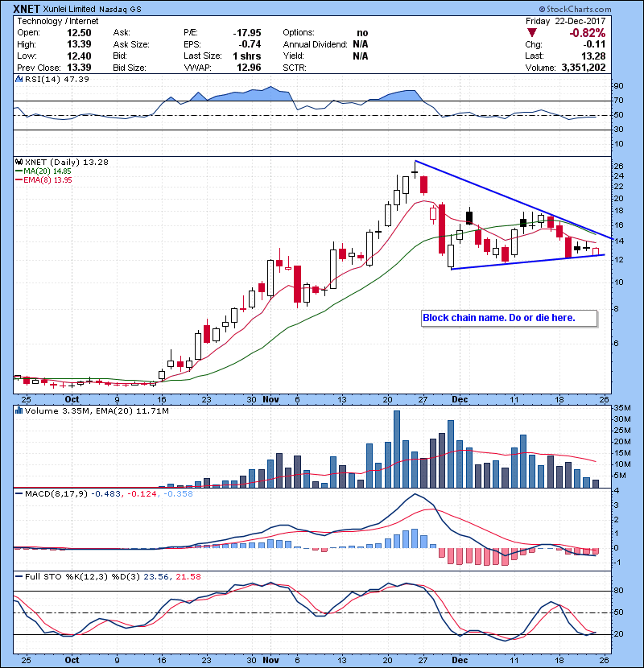Select the Low value 12.40
The width and height of the screenshot is (644, 668).
point(79,56)
